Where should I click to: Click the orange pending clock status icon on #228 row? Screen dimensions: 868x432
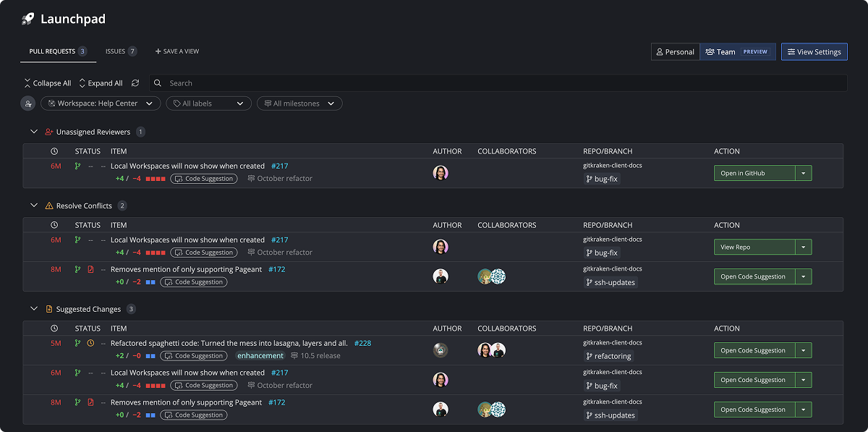pyautogui.click(x=90, y=343)
